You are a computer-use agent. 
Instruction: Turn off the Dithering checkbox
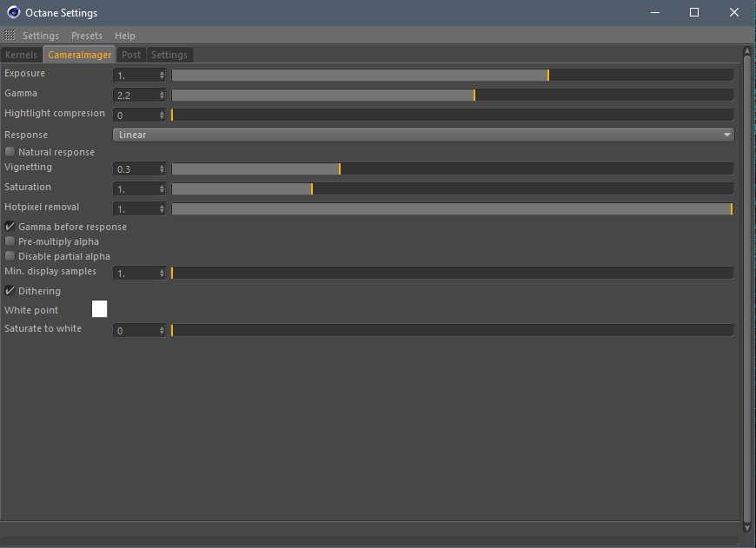tap(10, 291)
